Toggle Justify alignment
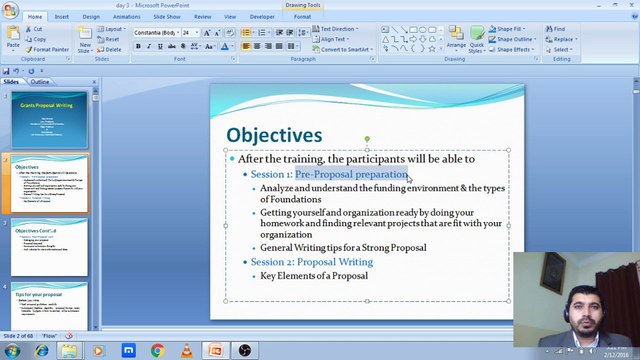Image resolution: width=640 pixels, height=360 pixels. (279, 47)
